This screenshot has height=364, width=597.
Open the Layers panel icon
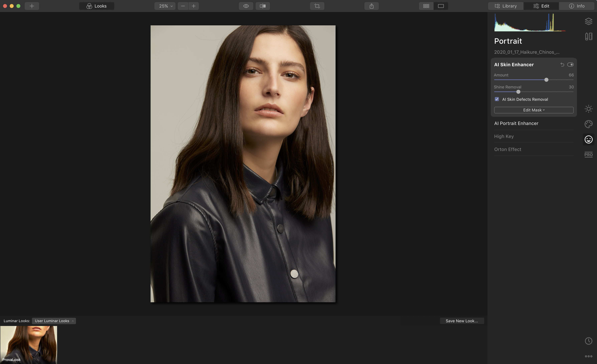(588, 21)
